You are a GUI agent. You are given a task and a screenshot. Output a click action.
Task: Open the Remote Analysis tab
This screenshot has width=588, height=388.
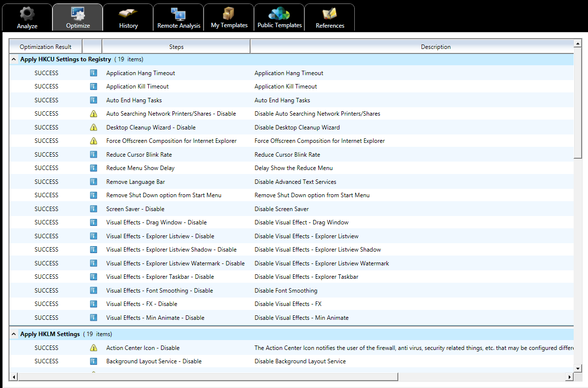pos(178,17)
